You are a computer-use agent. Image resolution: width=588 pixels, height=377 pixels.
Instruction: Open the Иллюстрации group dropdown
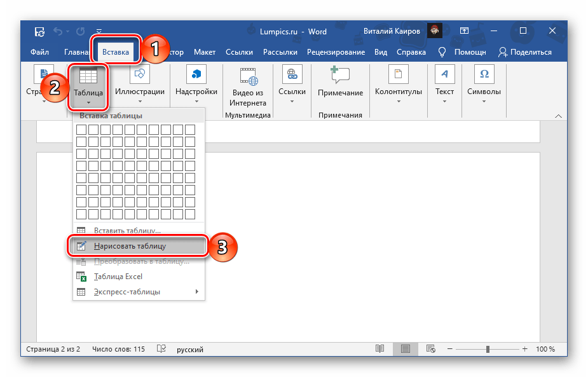tap(139, 85)
